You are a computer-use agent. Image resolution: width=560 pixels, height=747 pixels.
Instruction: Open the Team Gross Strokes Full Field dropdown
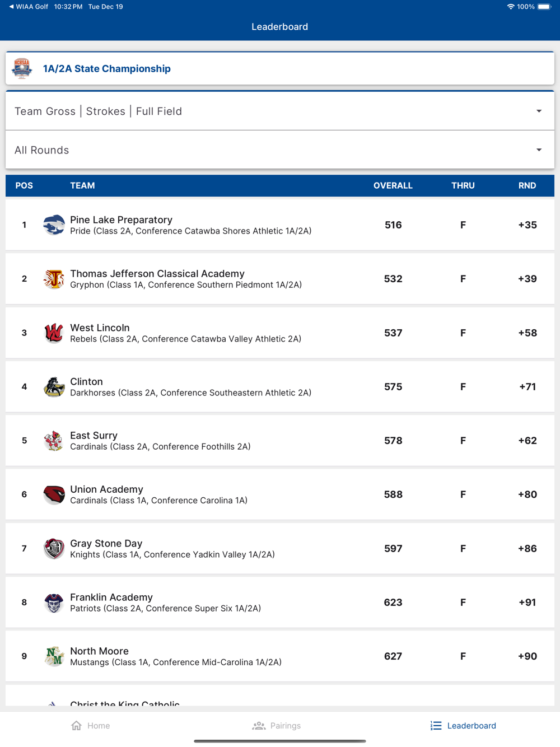pyautogui.click(x=279, y=111)
